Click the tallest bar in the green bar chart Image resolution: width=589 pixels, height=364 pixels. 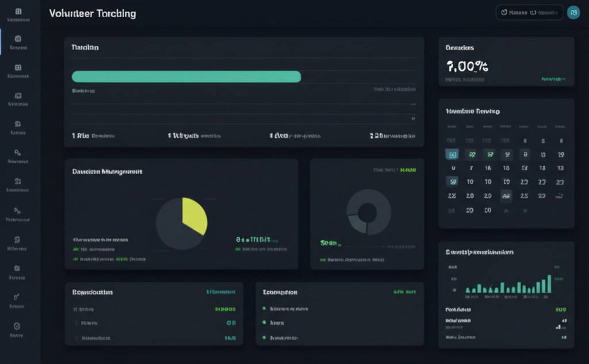pyautogui.click(x=549, y=284)
